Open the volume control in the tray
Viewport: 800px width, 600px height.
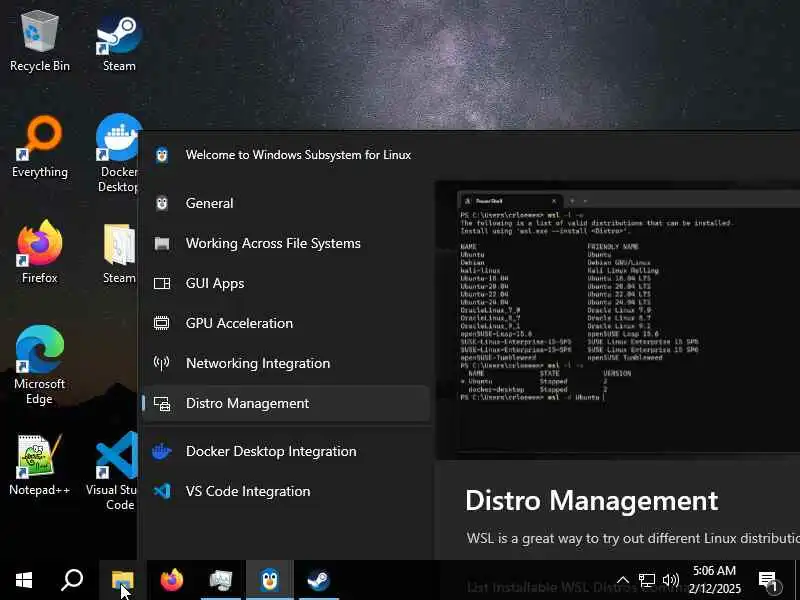(x=670, y=580)
